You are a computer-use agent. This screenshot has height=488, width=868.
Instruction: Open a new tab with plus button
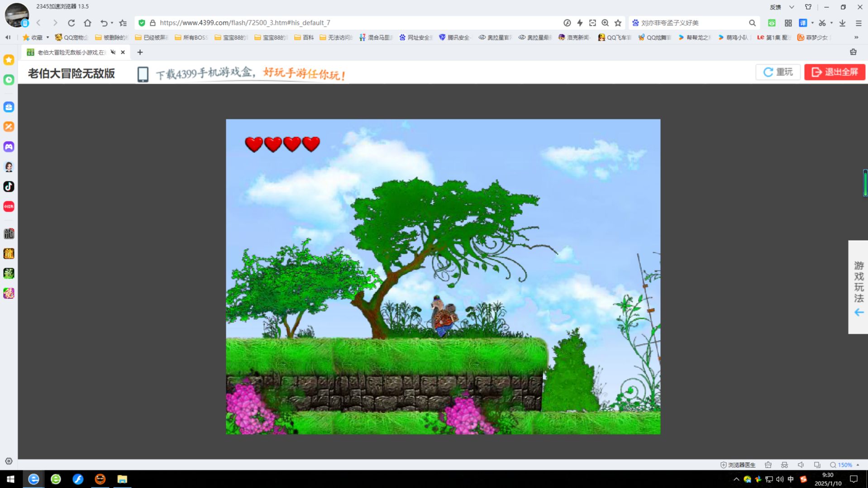[140, 52]
